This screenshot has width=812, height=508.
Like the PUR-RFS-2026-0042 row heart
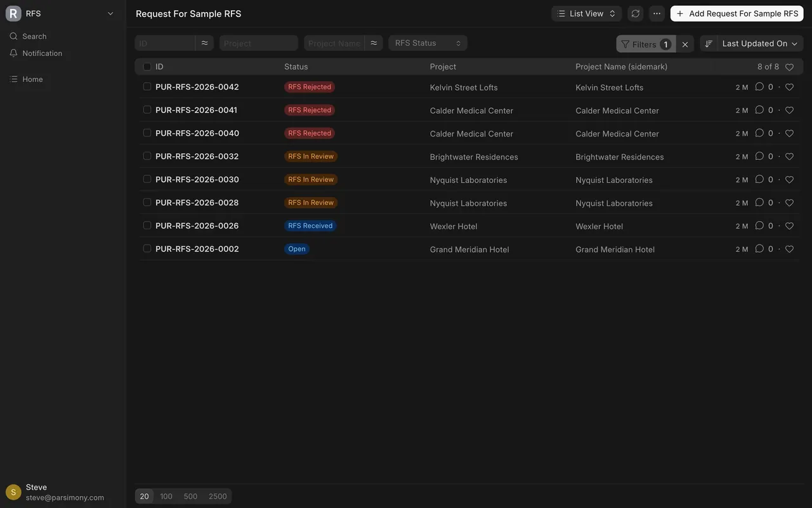(x=789, y=87)
